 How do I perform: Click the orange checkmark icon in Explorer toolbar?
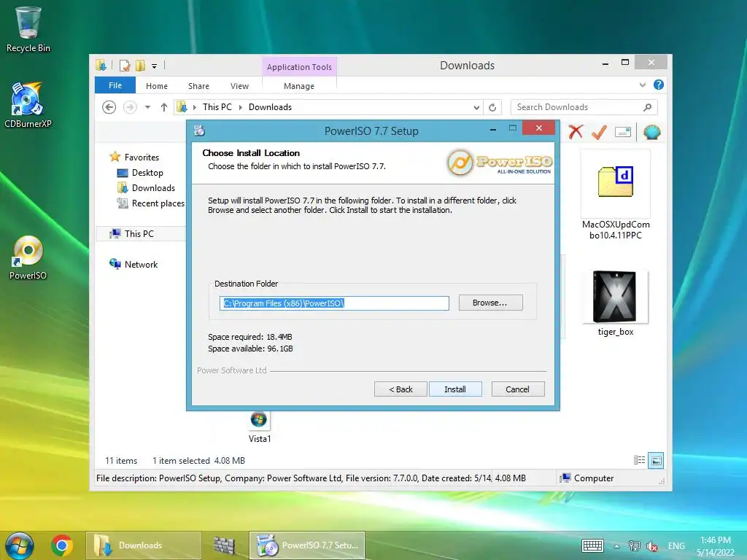[599, 132]
